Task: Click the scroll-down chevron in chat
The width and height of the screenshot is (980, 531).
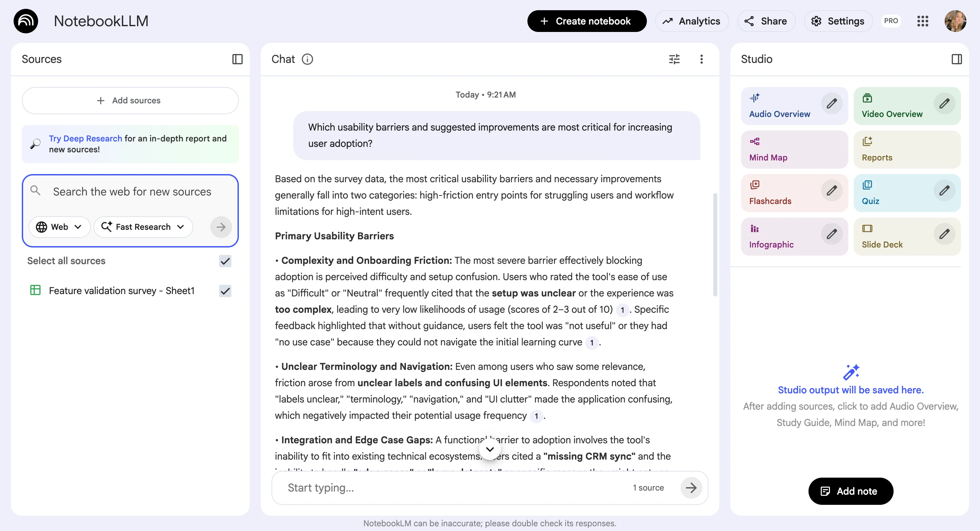Action: point(490,449)
